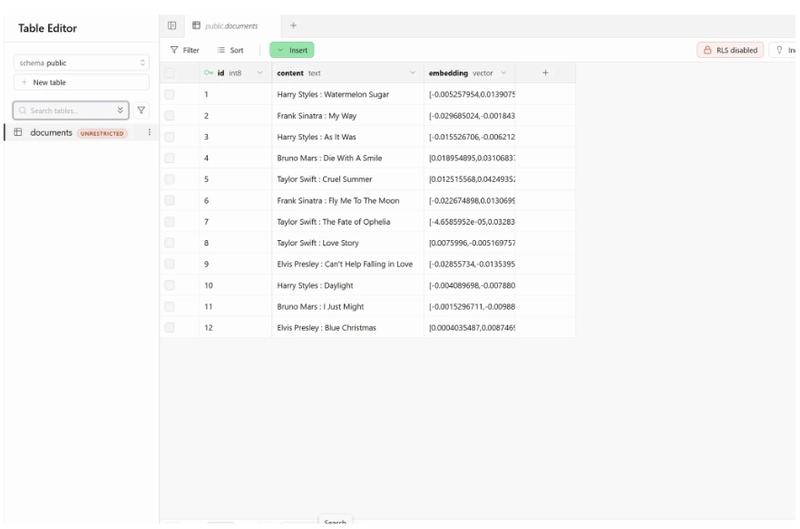The width and height of the screenshot is (800, 529).
Task: Click the RLS disabled button
Action: [730, 50]
